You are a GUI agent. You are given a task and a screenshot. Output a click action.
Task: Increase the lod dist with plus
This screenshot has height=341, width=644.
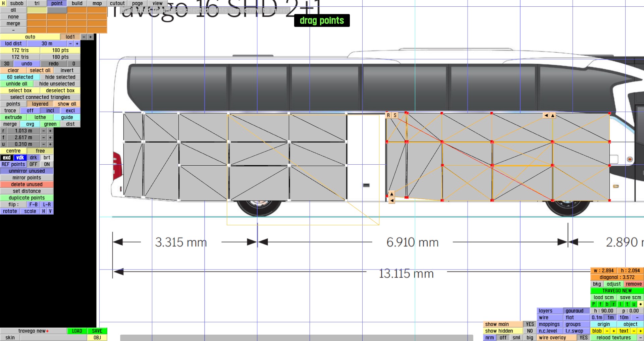(77, 44)
